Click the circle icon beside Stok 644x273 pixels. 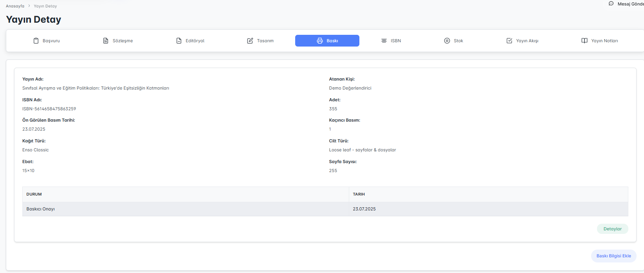click(447, 41)
